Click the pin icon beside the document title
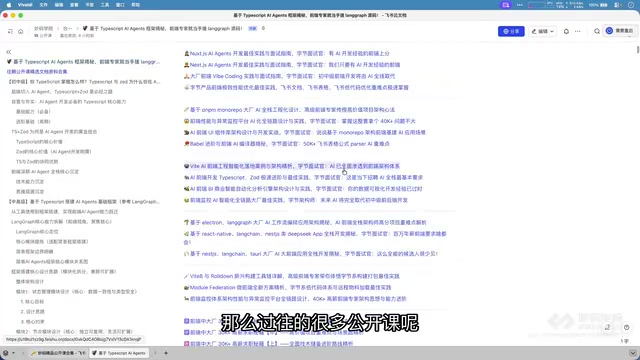This screenshot has width=640, height=360. click(263, 29)
